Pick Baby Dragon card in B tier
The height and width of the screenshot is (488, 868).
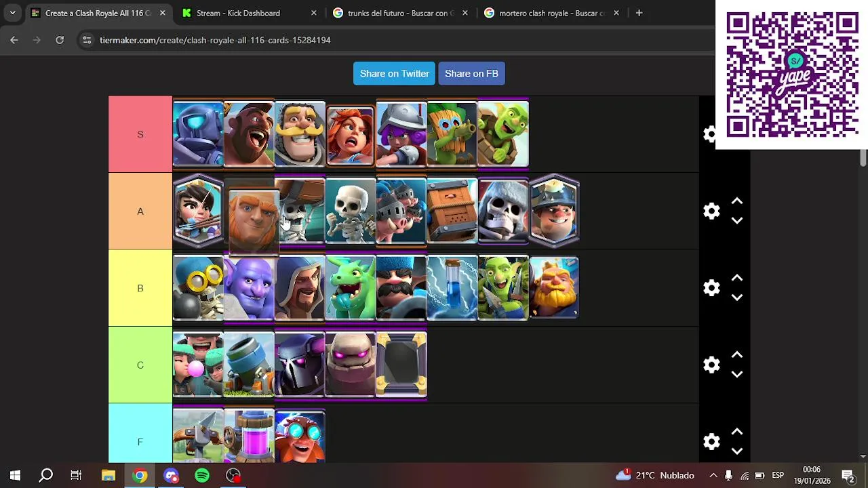coord(351,288)
